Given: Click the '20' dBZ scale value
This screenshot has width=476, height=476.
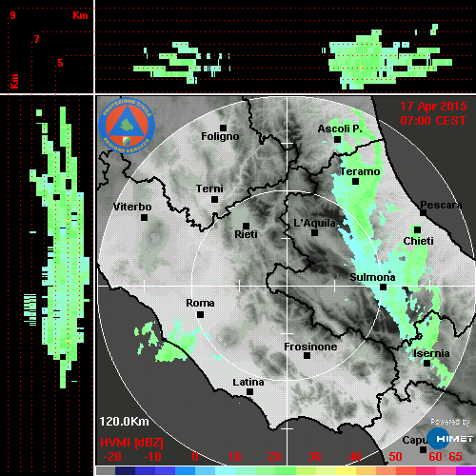Looking at the screenshot, I should (274, 457).
